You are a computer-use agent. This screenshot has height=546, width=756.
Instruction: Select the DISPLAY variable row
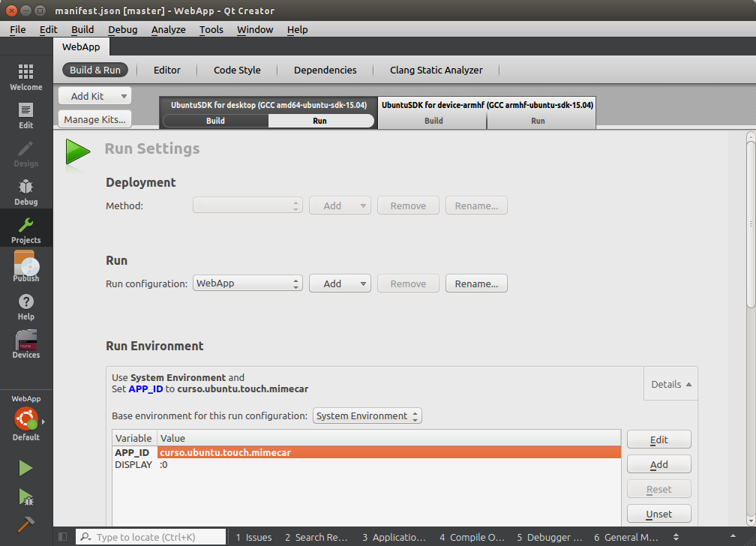(x=367, y=464)
